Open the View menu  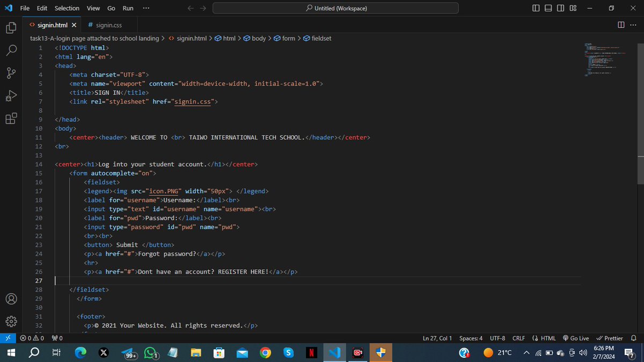(x=93, y=8)
